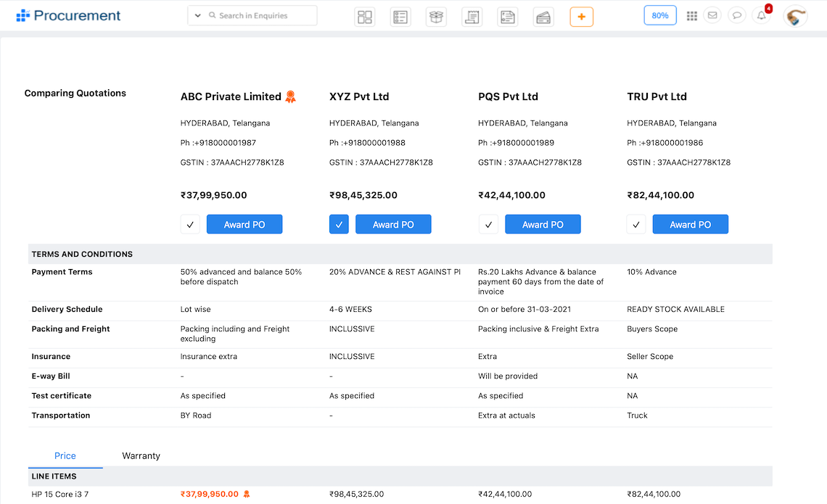Click the Delivery Schedule row label
The image size is (827, 504).
click(x=67, y=310)
